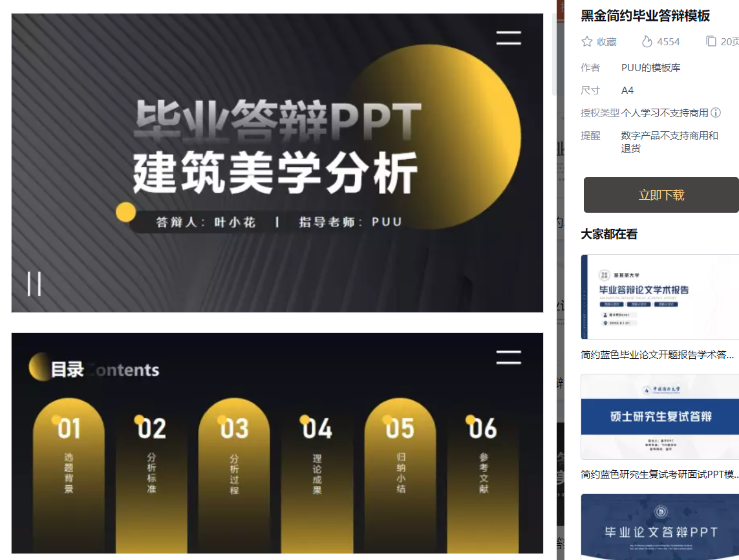Open the 硕士研究生复试答辩 template thumbnail
Viewport: 739px width, 560px height.
[x=660, y=416]
